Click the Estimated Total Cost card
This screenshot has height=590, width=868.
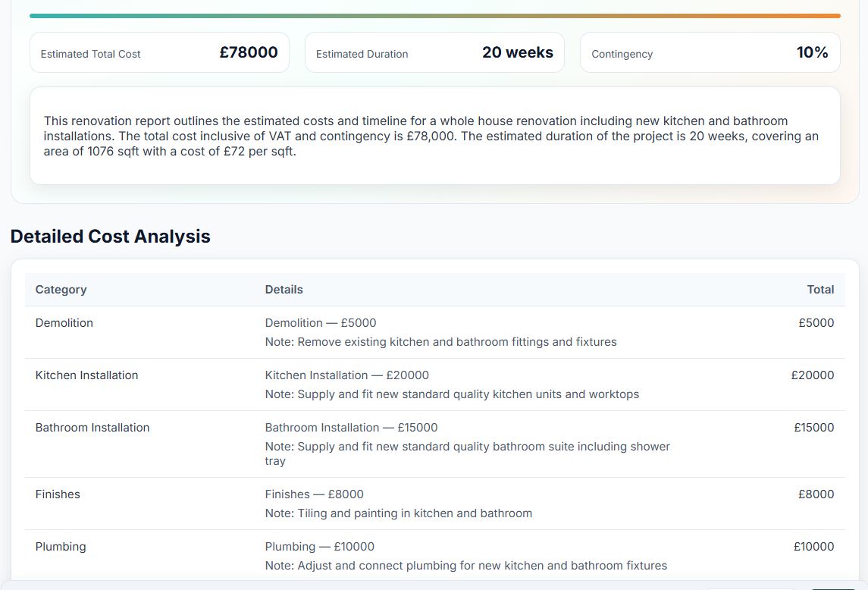158,52
